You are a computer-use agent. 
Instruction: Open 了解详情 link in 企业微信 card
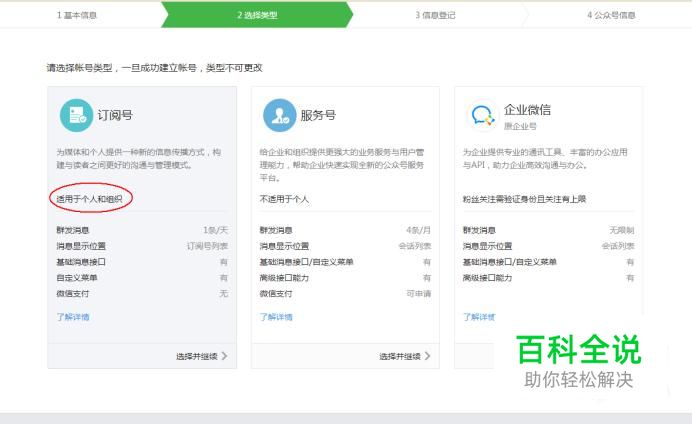[479, 317]
